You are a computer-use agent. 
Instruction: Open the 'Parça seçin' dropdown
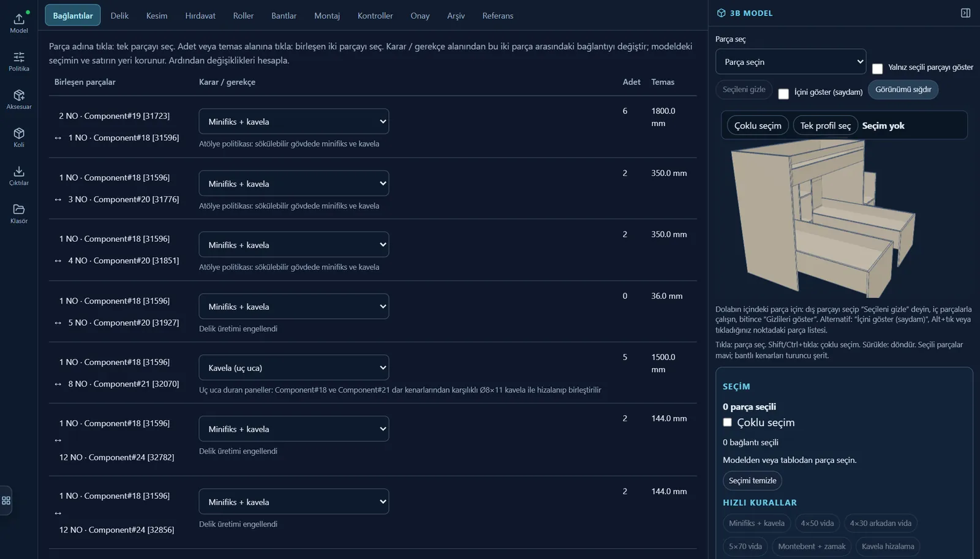(791, 62)
